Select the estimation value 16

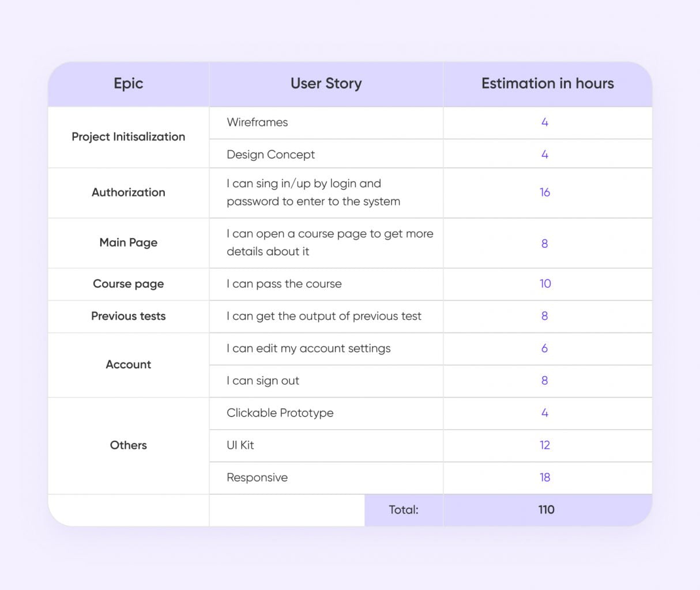coord(545,192)
